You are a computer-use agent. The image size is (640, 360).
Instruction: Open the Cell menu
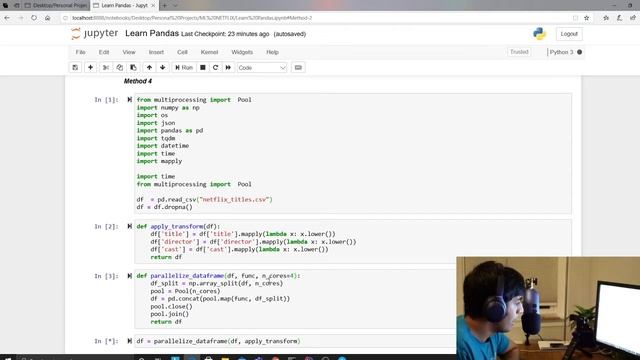point(182,52)
